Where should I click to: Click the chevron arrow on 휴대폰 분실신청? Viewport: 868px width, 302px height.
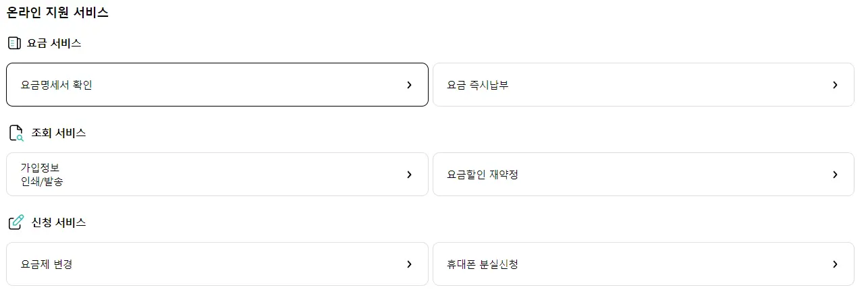tap(835, 264)
